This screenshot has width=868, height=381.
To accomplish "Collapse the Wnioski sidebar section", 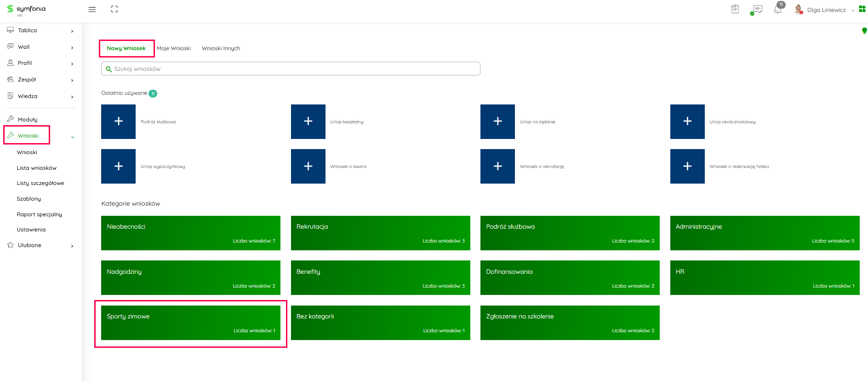I will click(x=72, y=137).
